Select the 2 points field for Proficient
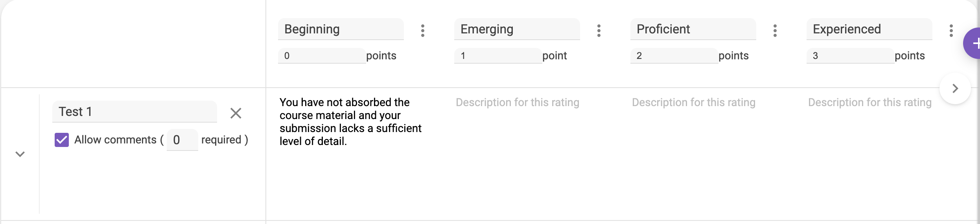Image resolution: width=980 pixels, height=224 pixels. point(674,56)
